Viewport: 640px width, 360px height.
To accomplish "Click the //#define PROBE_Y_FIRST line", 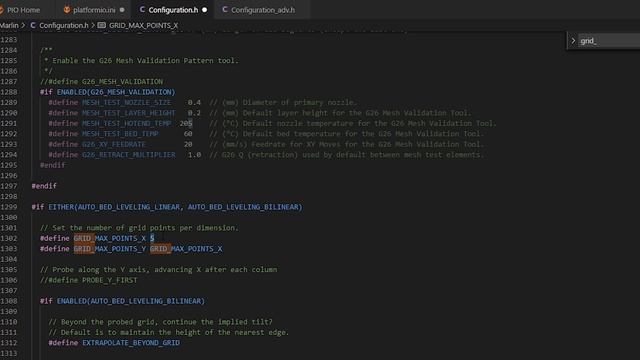I will pos(89,280).
